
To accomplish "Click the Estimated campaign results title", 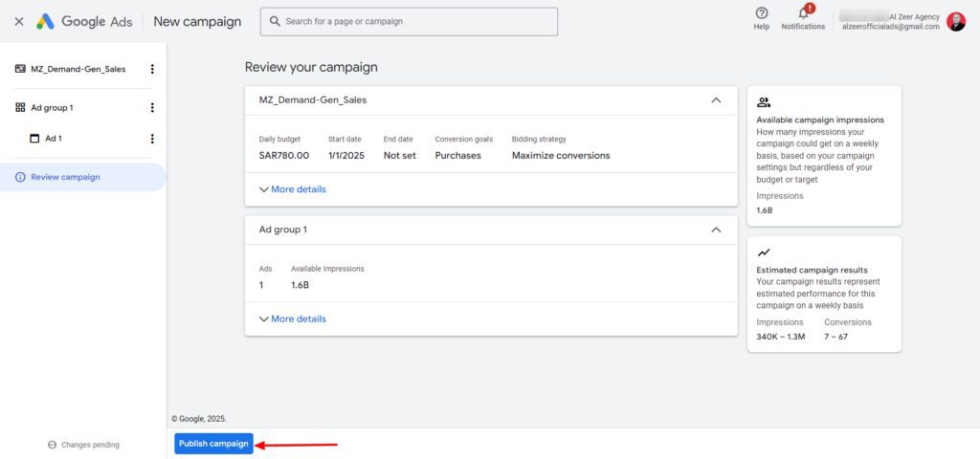I will click(812, 271).
